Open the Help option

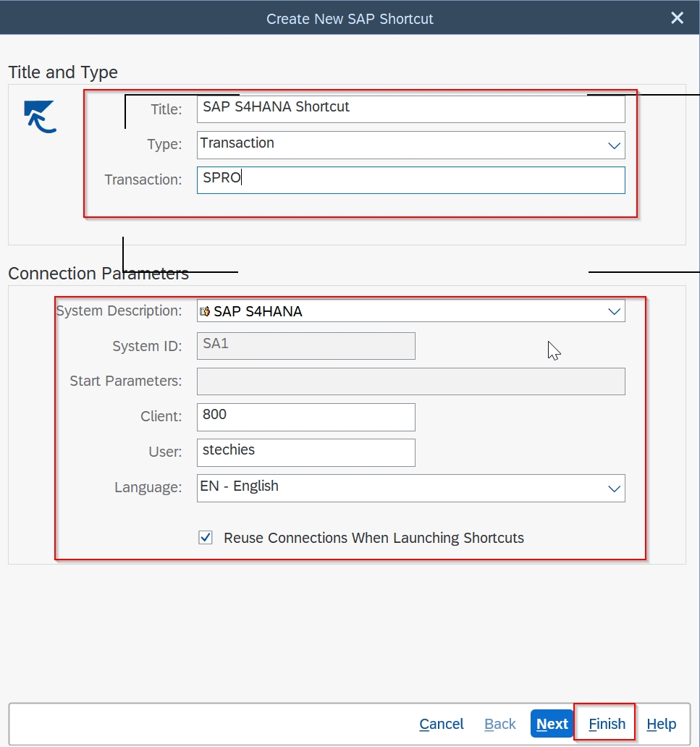[x=661, y=724]
